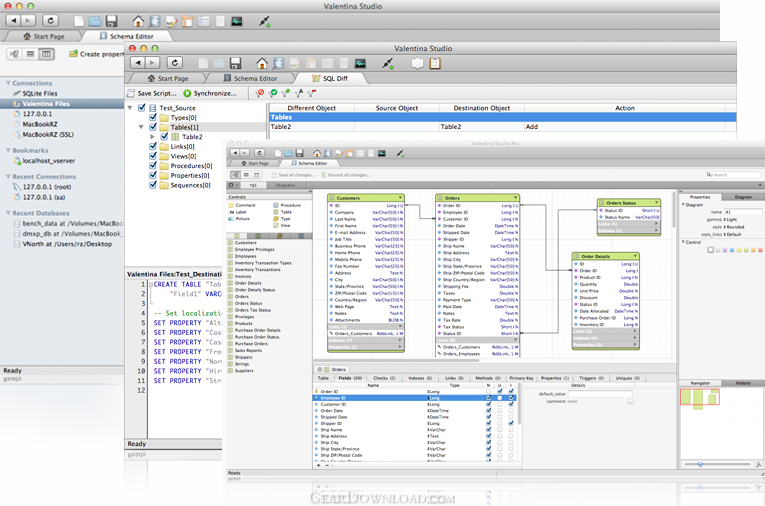Viewport: 765px width, 506px height.
Task: Open the Indexes tab in Orders panel
Action: pyautogui.click(x=420, y=378)
